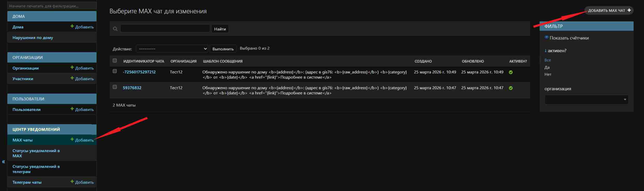This screenshot has width=644, height=191.
Task: Check the row for chat 59376832
Action: click(115, 87)
